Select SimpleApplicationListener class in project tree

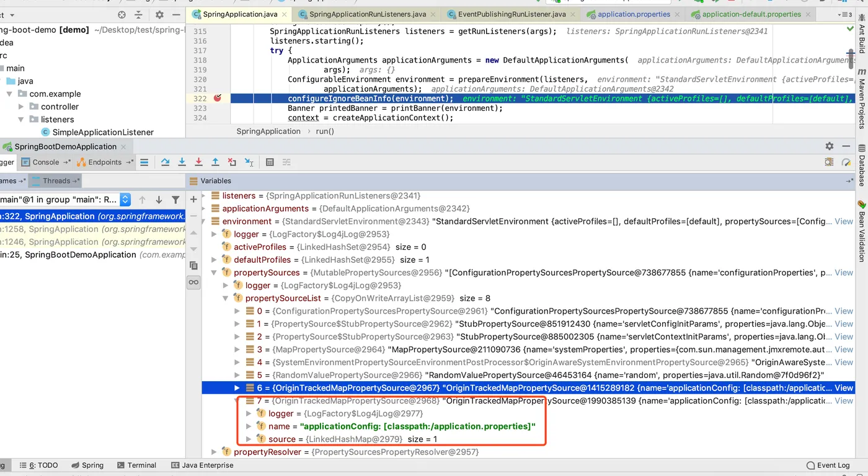(103, 132)
